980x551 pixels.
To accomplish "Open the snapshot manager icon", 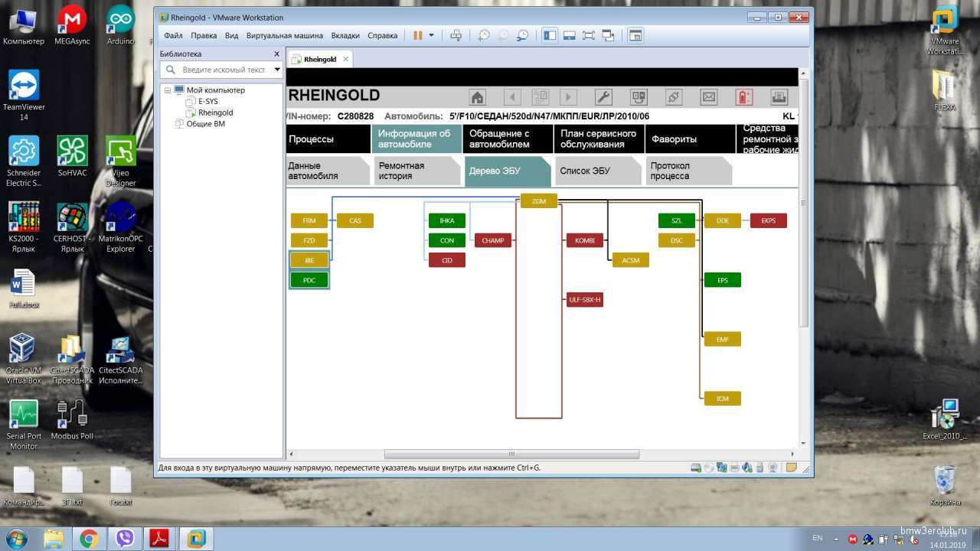I will (x=523, y=35).
